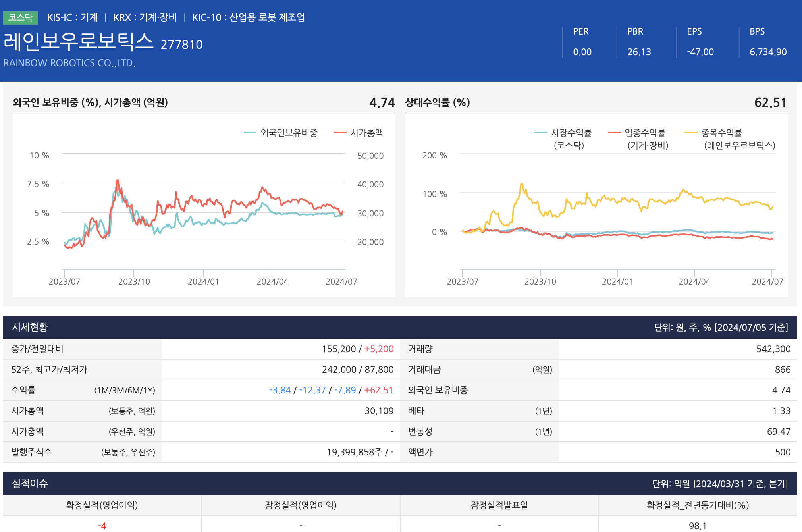Click the BPS 6,734.90 indicator
Screen dimensions: 802x532
tap(768, 52)
